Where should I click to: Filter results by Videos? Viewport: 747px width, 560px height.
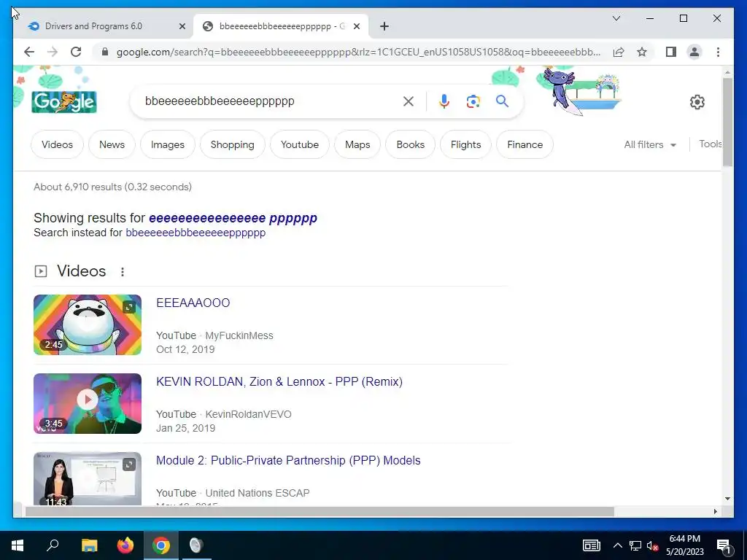(x=57, y=144)
